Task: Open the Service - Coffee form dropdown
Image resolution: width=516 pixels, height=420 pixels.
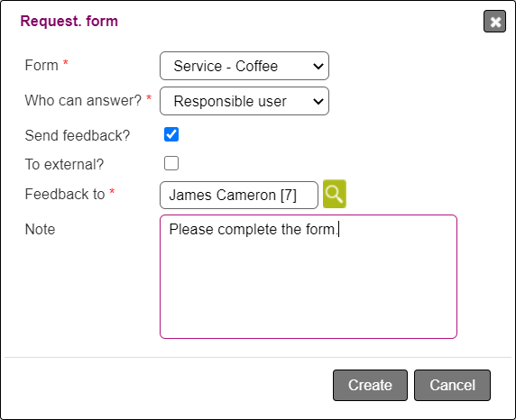Action: tap(244, 66)
